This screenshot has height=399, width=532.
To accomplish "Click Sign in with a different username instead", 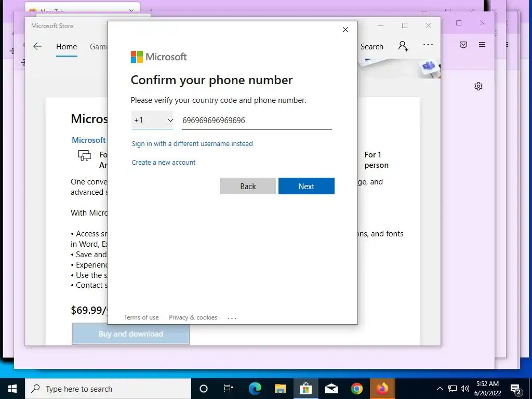I will (192, 143).
